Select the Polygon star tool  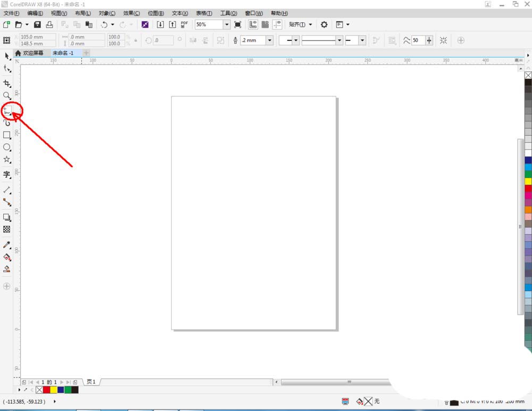pos(7,159)
